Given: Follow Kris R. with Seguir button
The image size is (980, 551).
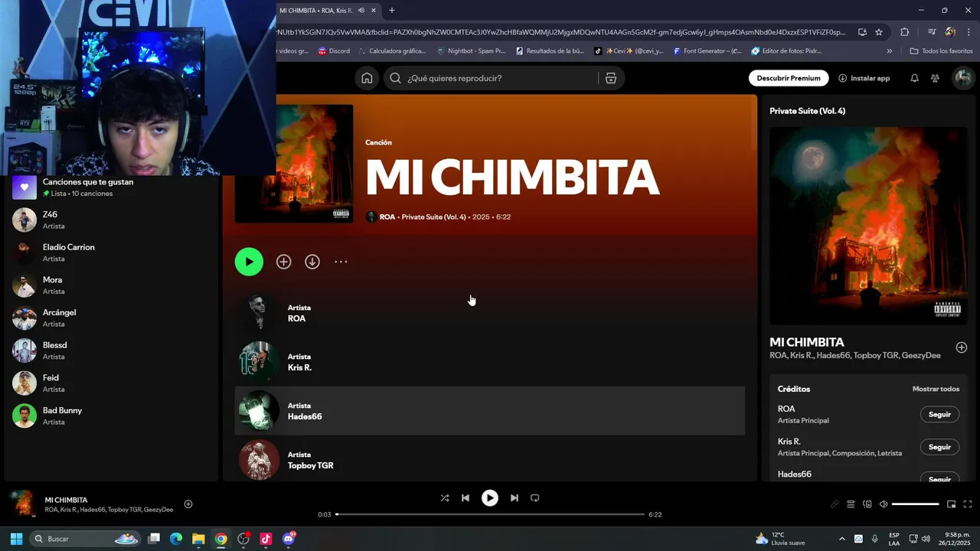Looking at the screenshot, I should pyautogui.click(x=939, y=447).
